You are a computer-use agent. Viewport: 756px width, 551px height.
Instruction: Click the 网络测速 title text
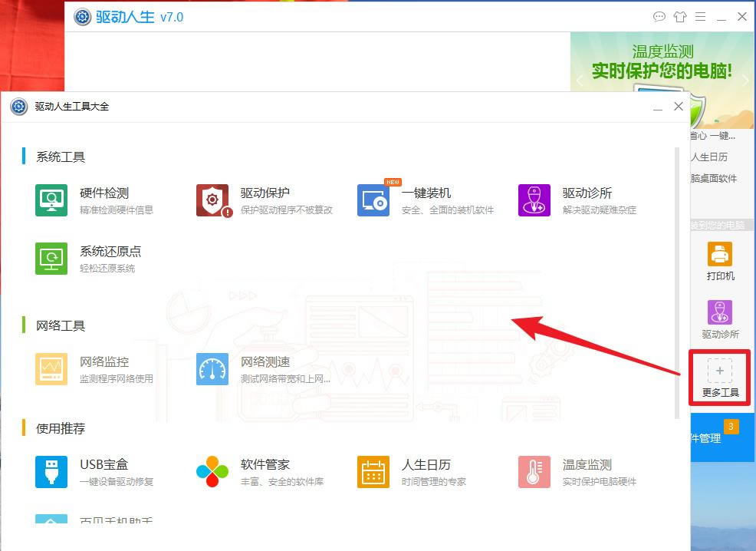click(x=265, y=362)
